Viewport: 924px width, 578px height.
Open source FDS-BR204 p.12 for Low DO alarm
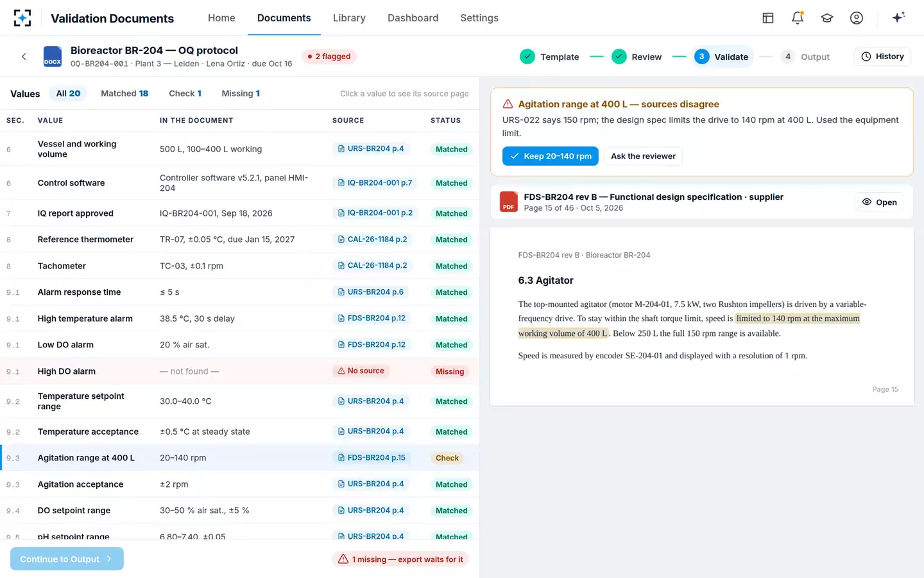(x=372, y=344)
